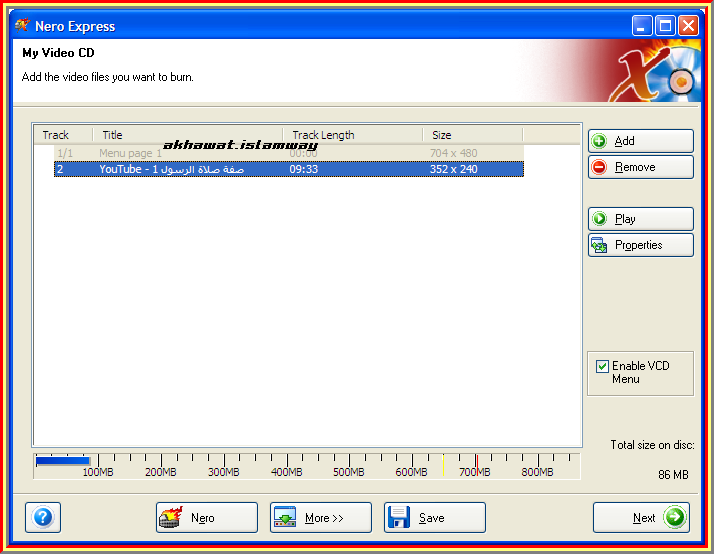Screen dimensions: 714x554
Task: Save the compilation with Save button
Action: [x=434, y=517]
